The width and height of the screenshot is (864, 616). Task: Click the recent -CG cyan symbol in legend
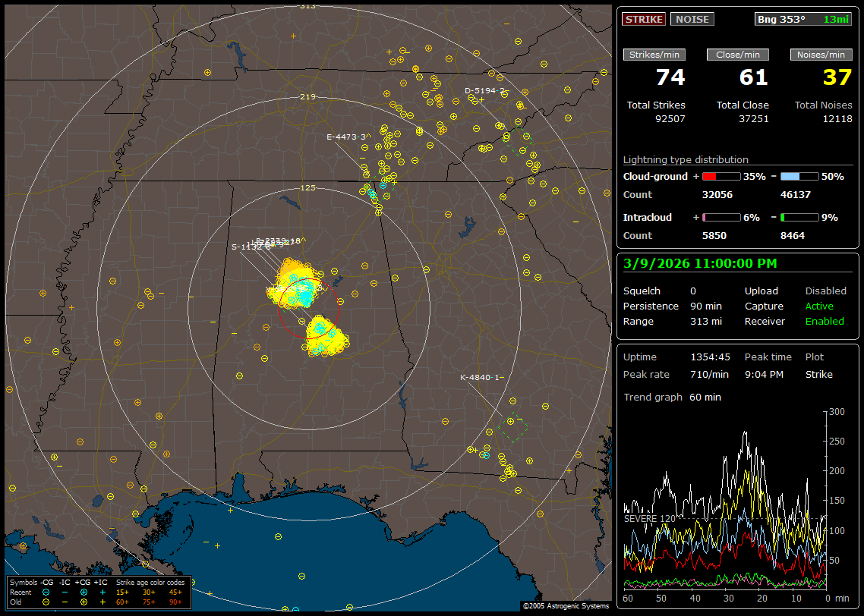(x=46, y=592)
